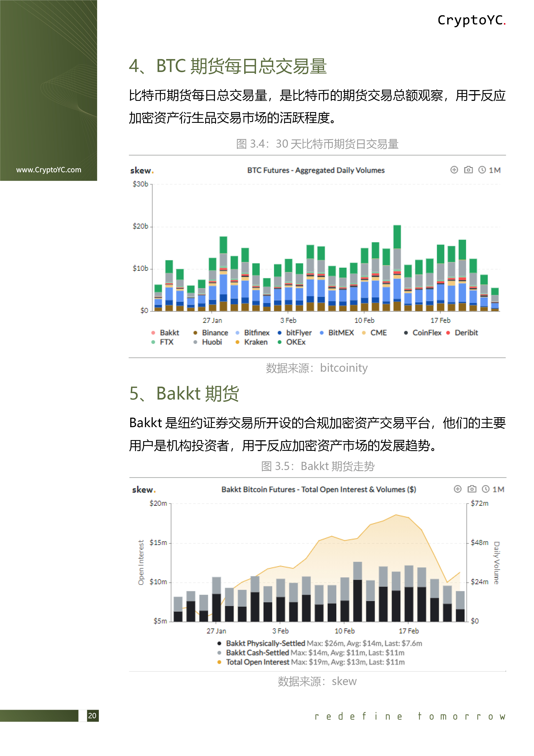534x756 pixels.
Task: Toggle the bitFlyer legend series
Action: coord(295,333)
